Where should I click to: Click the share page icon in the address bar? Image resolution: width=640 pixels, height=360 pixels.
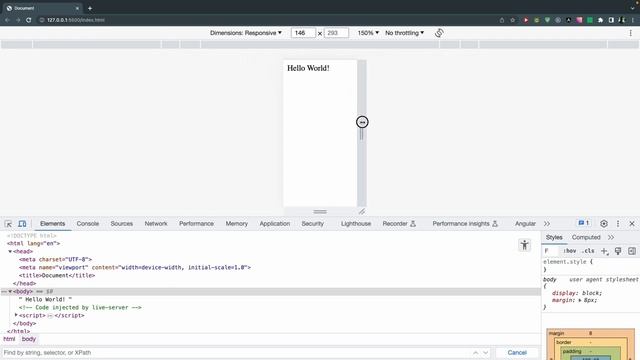[x=502, y=20]
